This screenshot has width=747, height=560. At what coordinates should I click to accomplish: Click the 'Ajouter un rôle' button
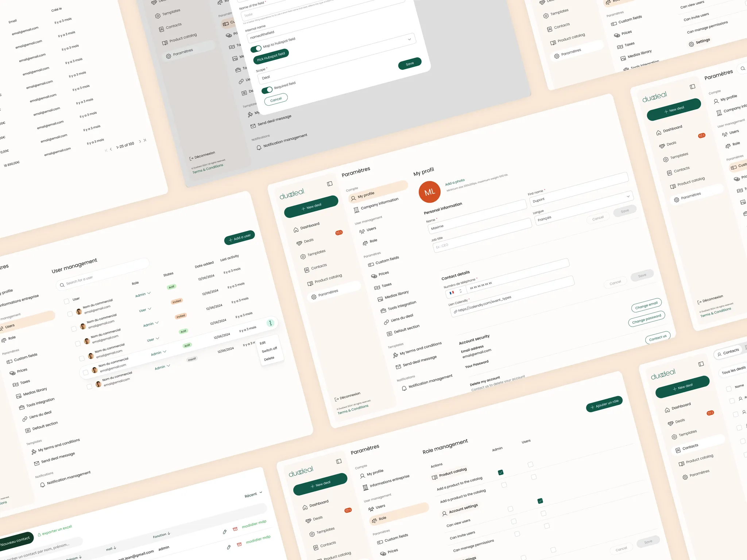[x=604, y=404]
